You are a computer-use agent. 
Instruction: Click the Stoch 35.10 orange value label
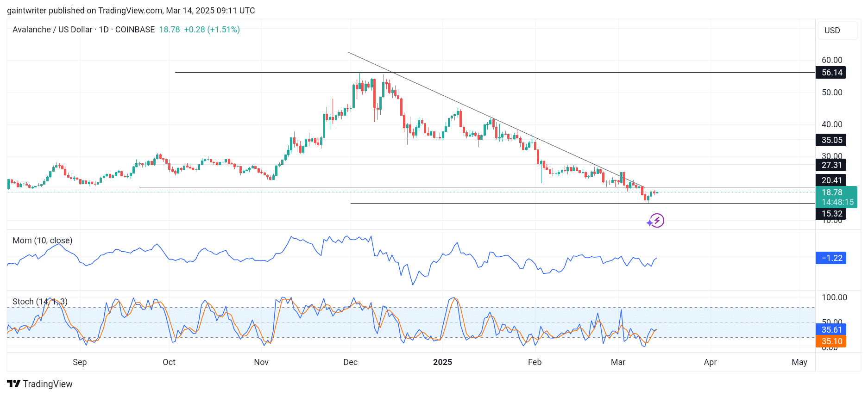pos(831,341)
